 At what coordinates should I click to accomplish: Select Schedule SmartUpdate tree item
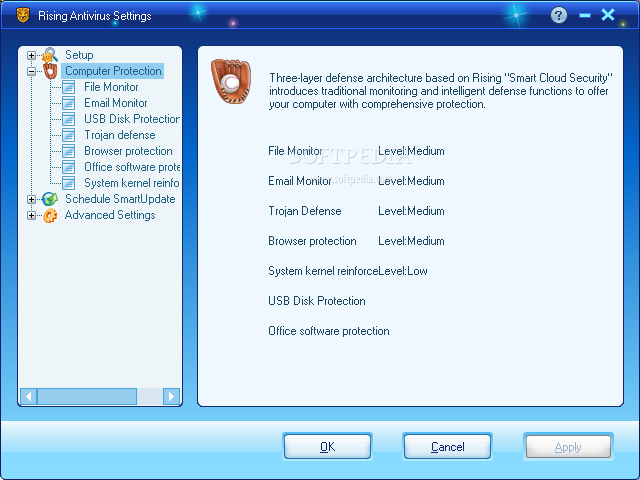pyautogui.click(x=120, y=199)
